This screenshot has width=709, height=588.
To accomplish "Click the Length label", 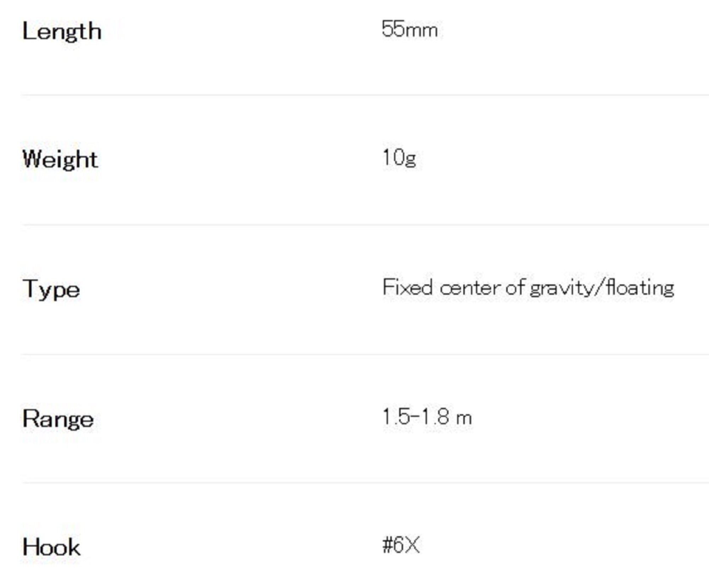I will pyautogui.click(x=62, y=32).
